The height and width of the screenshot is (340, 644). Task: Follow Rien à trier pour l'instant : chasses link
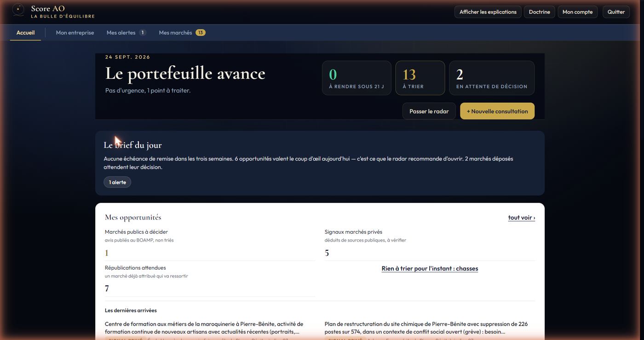[430, 269]
